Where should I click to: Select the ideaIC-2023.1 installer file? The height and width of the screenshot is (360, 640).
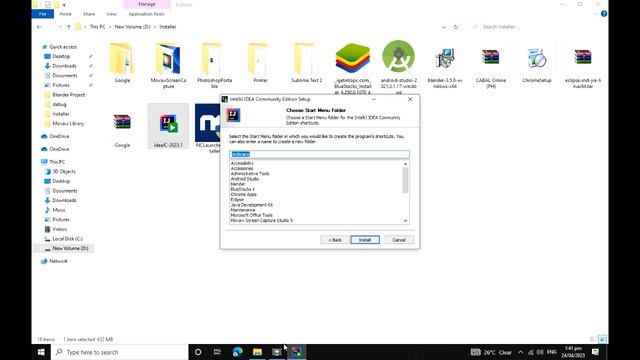(168, 127)
